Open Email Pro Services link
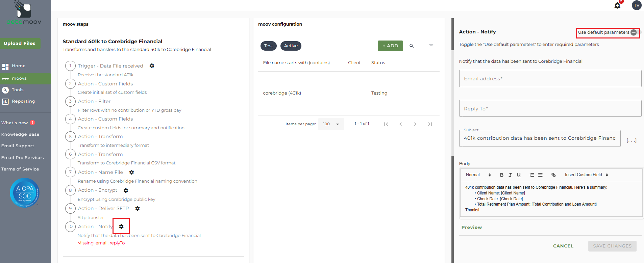 [22, 158]
